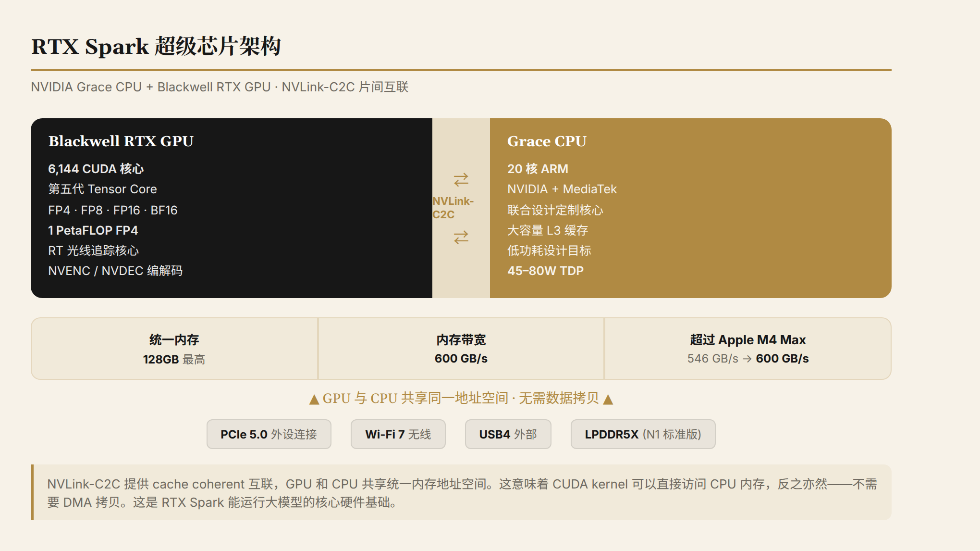Click the arrow between 546 GB/s and 600 GB/s

pyautogui.click(x=747, y=359)
